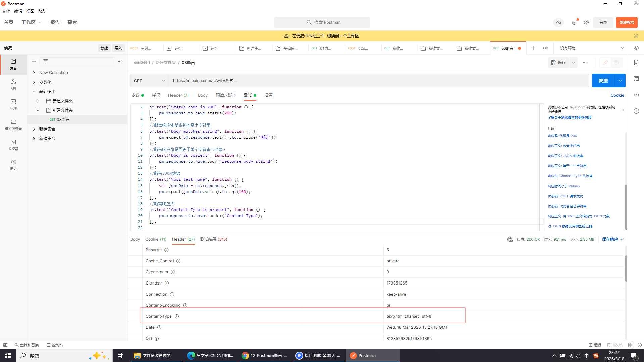
Task: Expand the 参数化 collection
Action: tap(34, 82)
